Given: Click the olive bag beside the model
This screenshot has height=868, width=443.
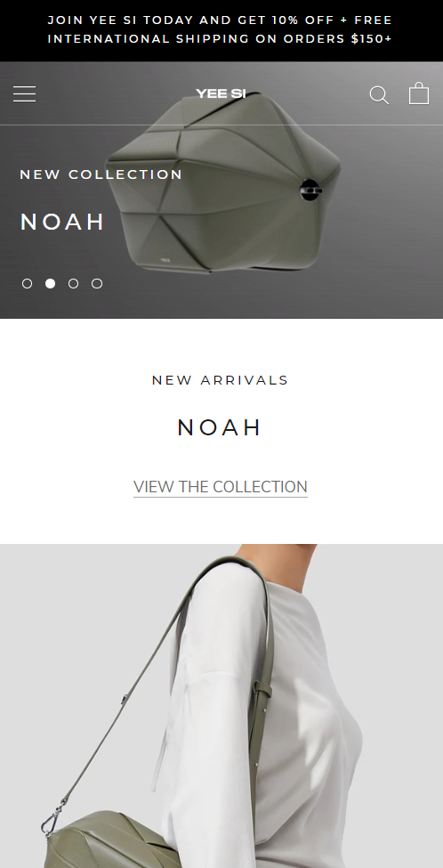Looking at the screenshot, I should tap(110, 840).
